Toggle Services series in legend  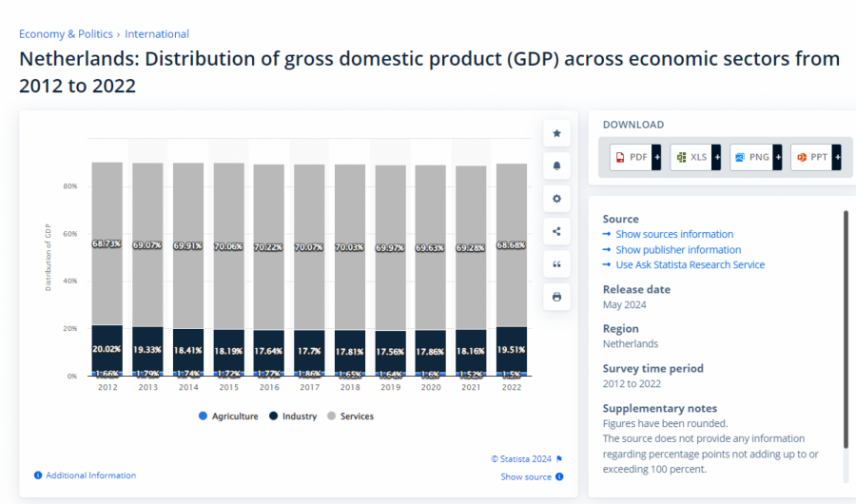coord(350,417)
